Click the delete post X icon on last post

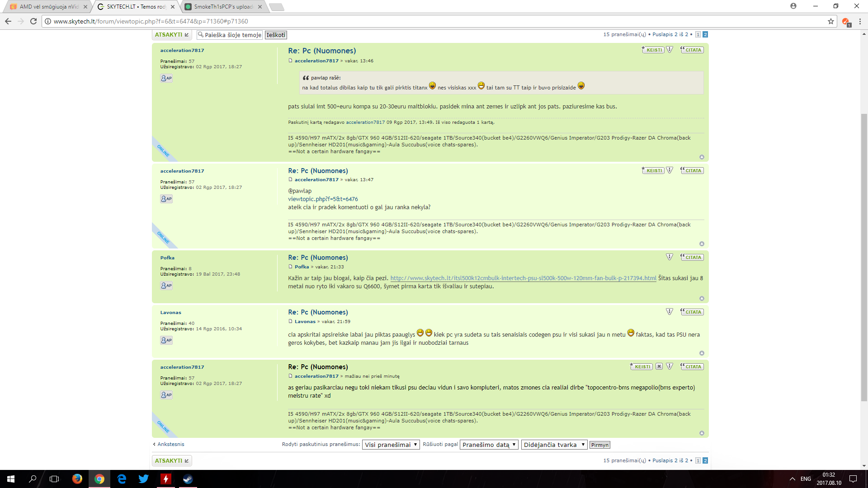659,366
